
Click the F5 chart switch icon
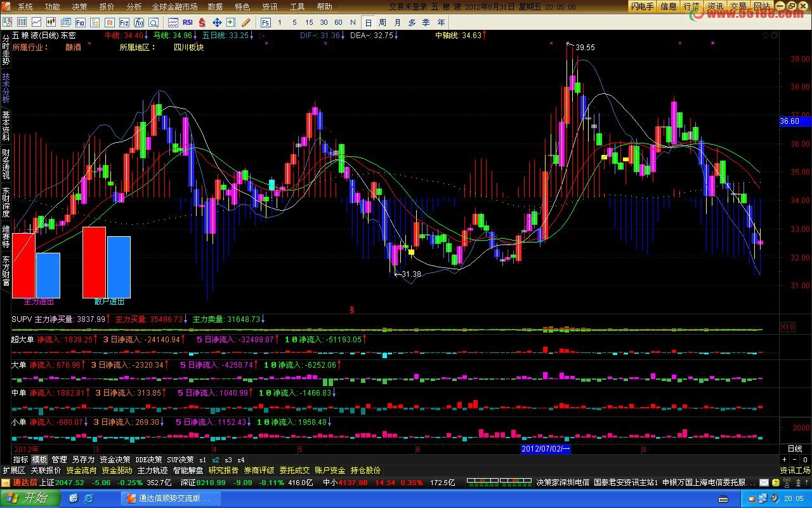pos(265,22)
